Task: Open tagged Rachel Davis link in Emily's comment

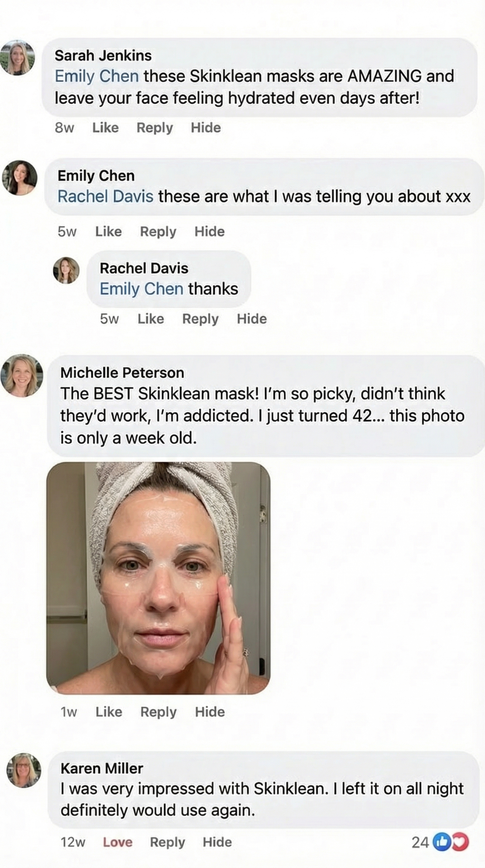Action: click(x=105, y=196)
